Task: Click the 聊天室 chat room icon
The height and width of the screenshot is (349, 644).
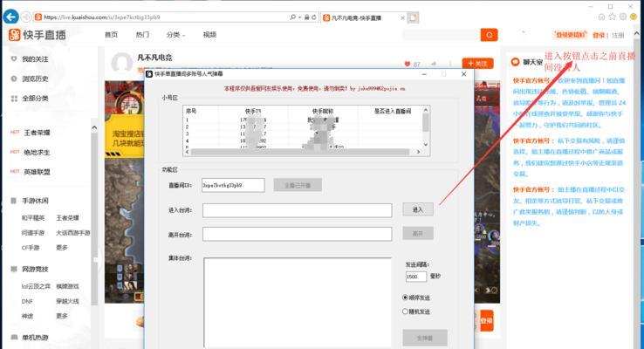Action: [x=515, y=62]
